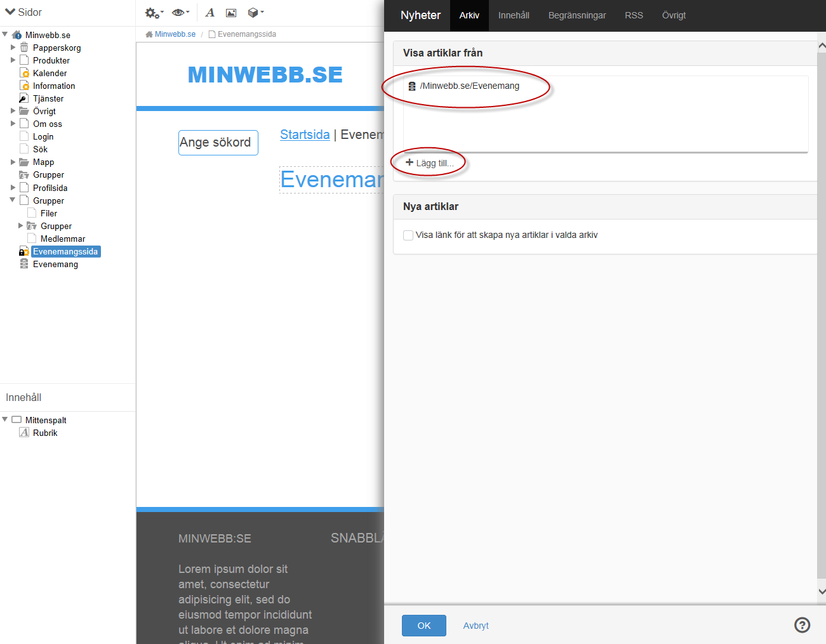
Task: Collapse the Mittenspalt node in Innehåll
Action: click(5, 419)
